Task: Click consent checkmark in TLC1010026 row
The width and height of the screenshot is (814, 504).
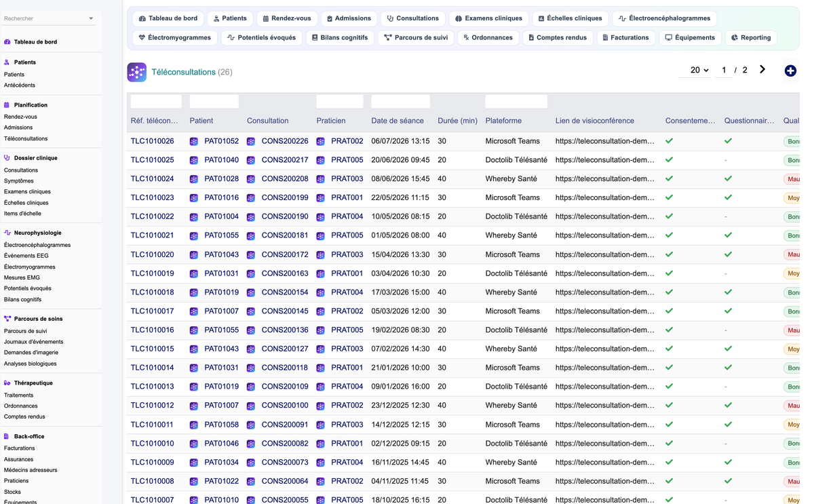Action: [670, 141]
